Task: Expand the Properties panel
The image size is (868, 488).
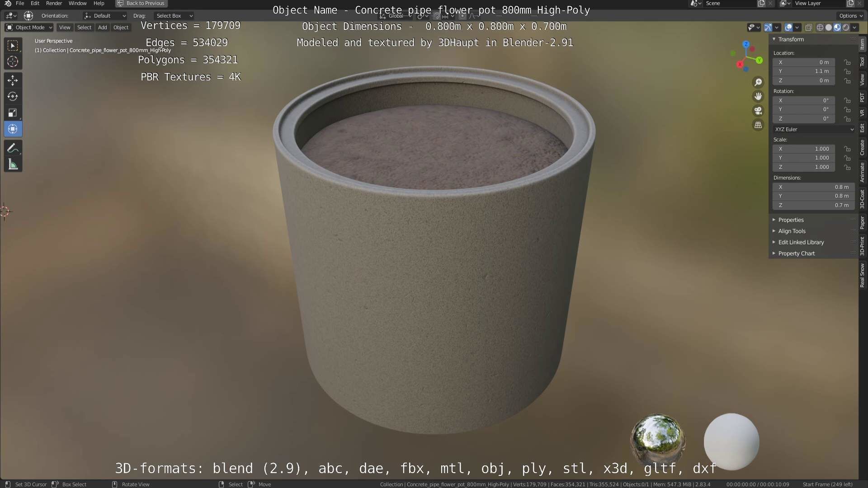Action: [774, 220]
